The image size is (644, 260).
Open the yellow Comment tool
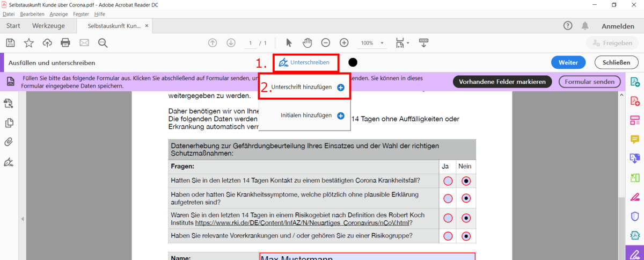[x=635, y=139]
